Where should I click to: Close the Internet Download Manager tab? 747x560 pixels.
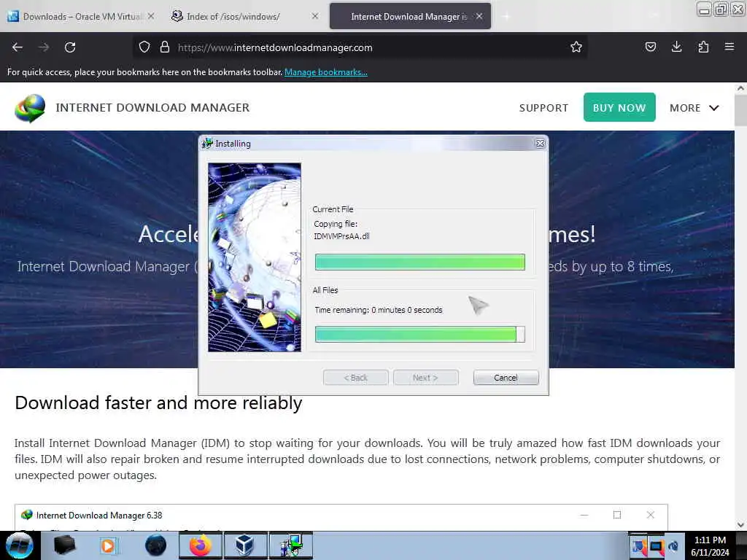(479, 16)
